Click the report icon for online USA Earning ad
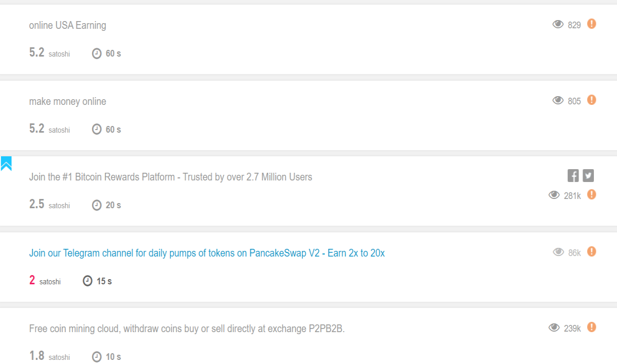The width and height of the screenshot is (617, 364). [592, 24]
